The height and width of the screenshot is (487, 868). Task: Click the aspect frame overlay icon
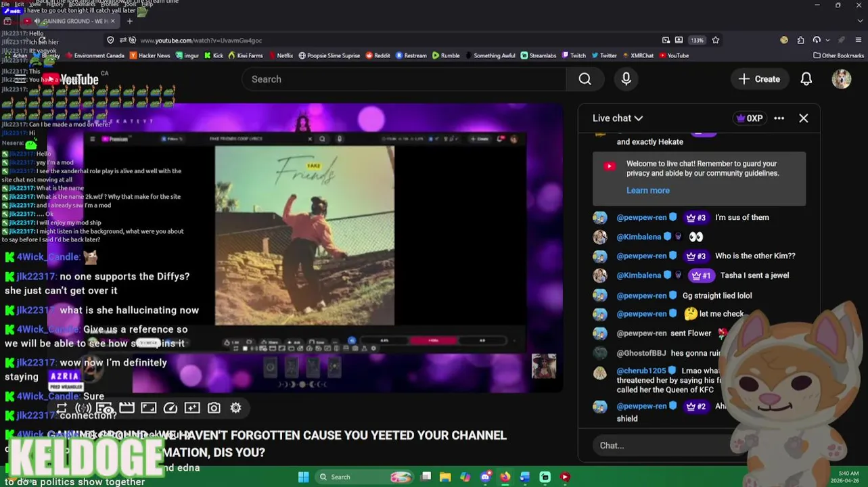coord(148,408)
